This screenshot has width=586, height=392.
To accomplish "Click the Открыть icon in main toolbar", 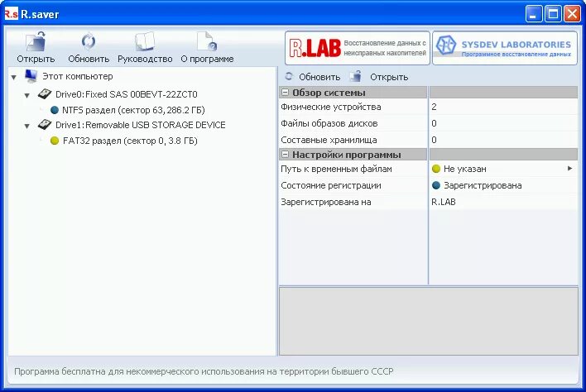I will (36, 42).
